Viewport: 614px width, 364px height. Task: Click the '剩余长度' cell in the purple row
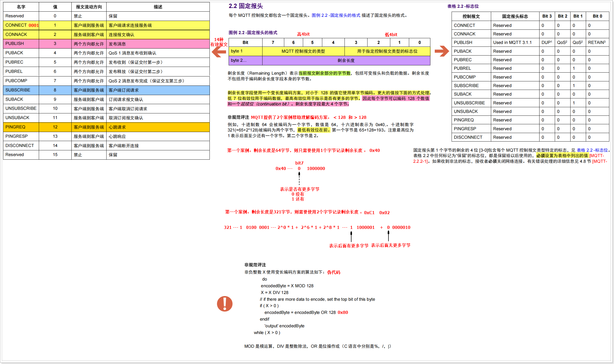(x=346, y=60)
